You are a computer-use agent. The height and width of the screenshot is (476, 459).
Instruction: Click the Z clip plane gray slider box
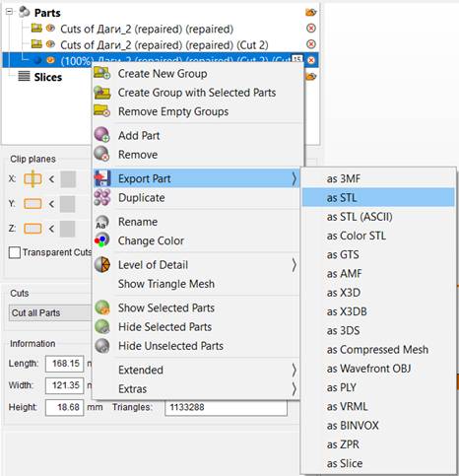pos(68,229)
